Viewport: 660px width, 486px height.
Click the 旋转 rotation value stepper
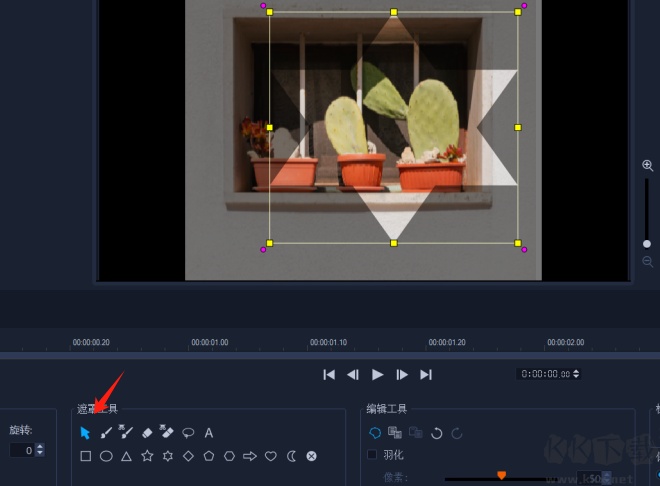(39, 451)
